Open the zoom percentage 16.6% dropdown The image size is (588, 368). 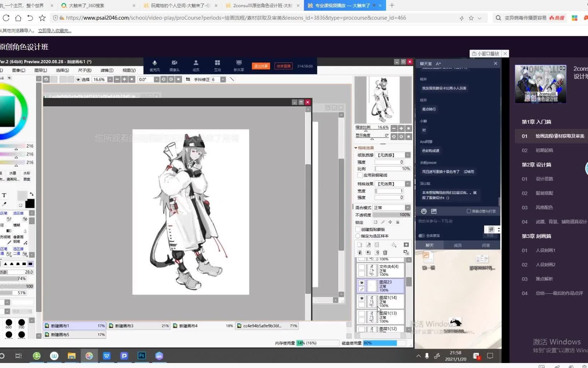coord(110,79)
